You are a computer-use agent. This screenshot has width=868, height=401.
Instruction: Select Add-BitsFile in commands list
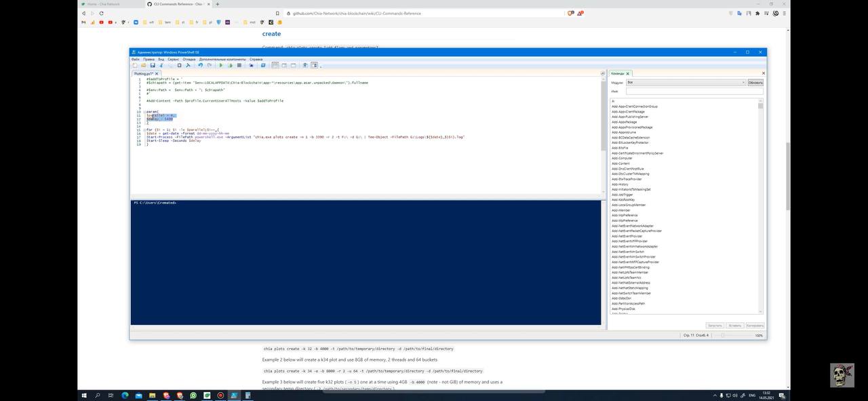click(x=620, y=148)
